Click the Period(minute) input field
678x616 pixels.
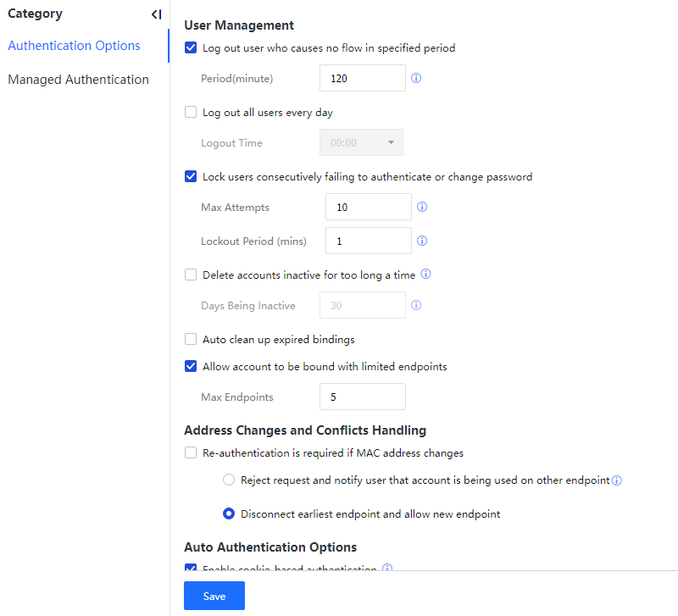point(363,79)
